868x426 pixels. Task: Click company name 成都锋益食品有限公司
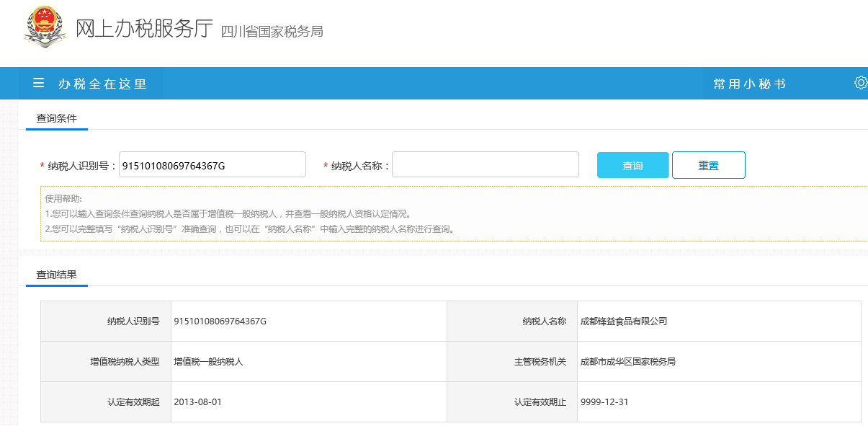624,321
